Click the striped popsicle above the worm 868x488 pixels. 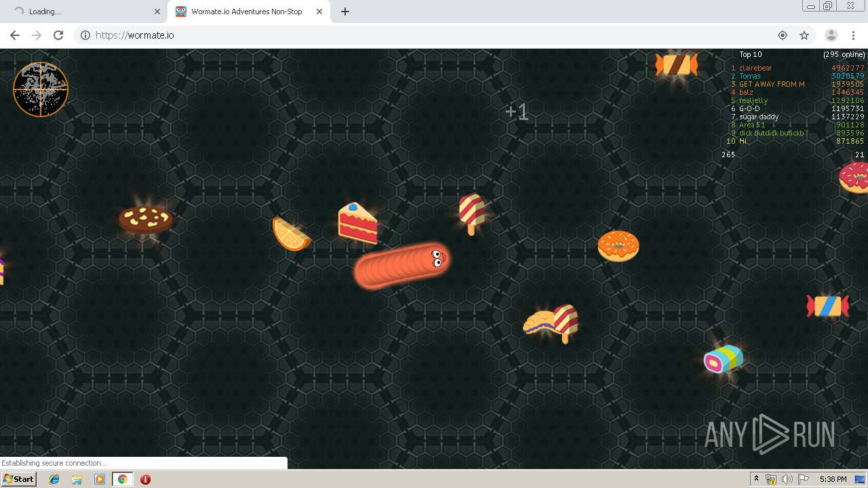472,213
